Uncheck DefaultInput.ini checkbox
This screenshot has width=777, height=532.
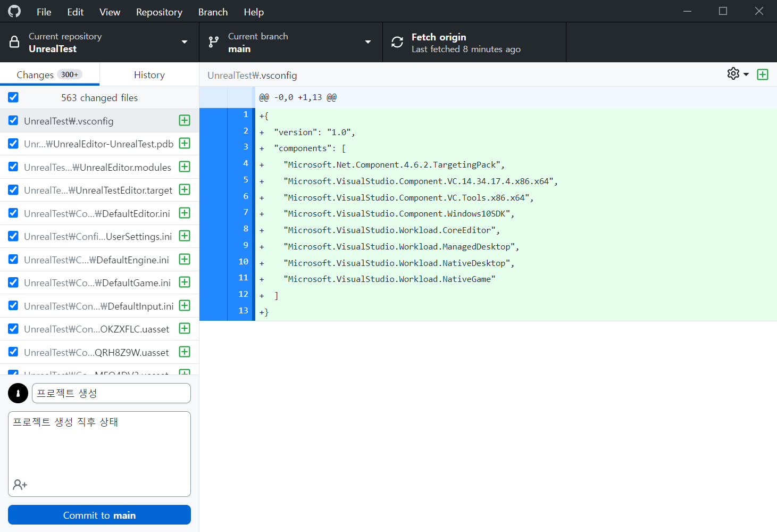13,305
